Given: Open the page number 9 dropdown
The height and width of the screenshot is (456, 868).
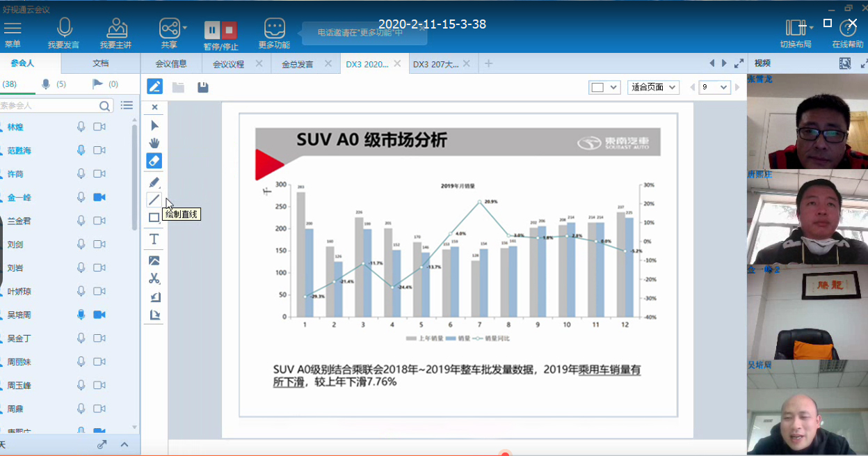Looking at the screenshot, I should [x=714, y=87].
